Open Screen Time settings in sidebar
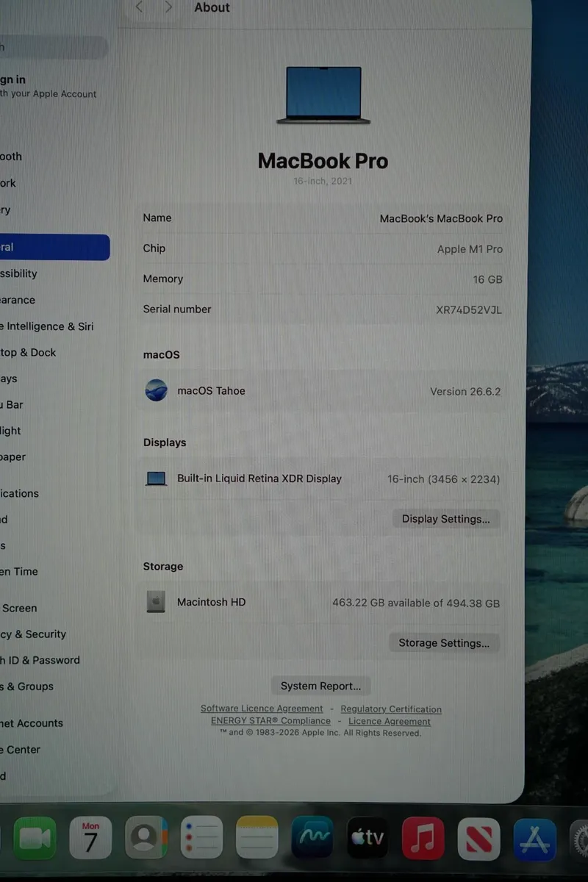Viewport: 588px width, 882px height. point(20,572)
